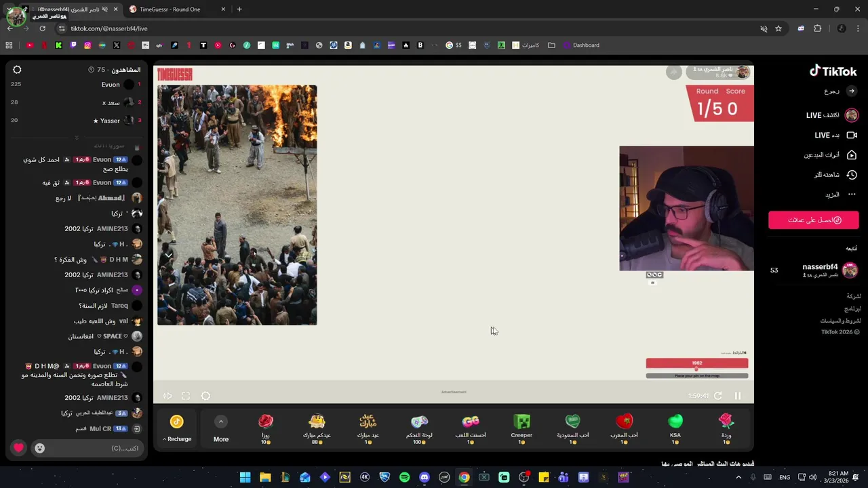Open the Chrome profile avatar
This screenshot has width=868, height=488.
tap(842, 28)
